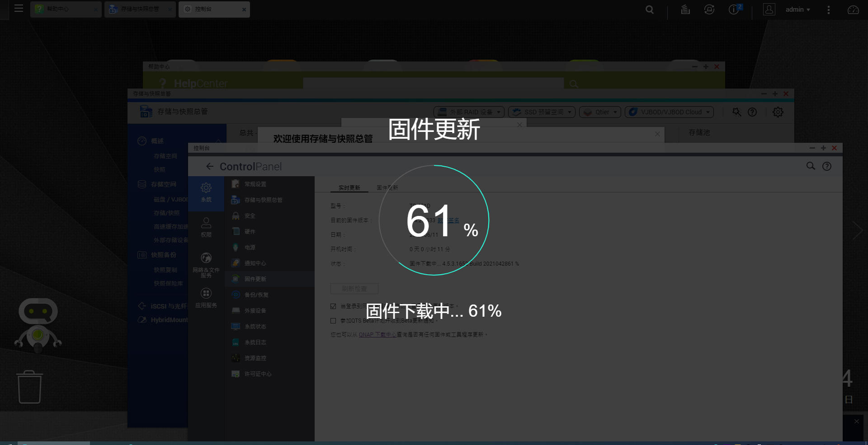
Task: Expand the Qtier dropdown
Action: click(600, 112)
